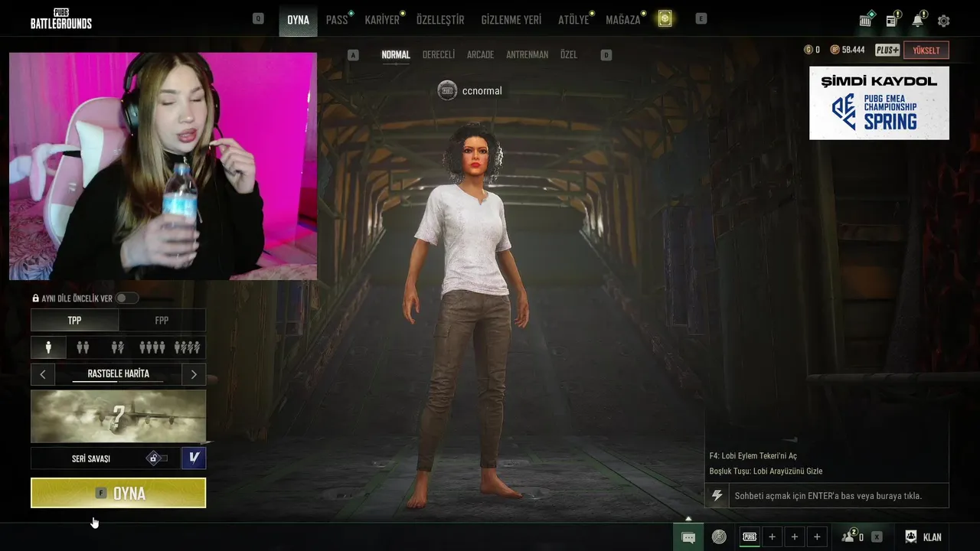Expand lobby panel with small up arrow

[x=688, y=519]
